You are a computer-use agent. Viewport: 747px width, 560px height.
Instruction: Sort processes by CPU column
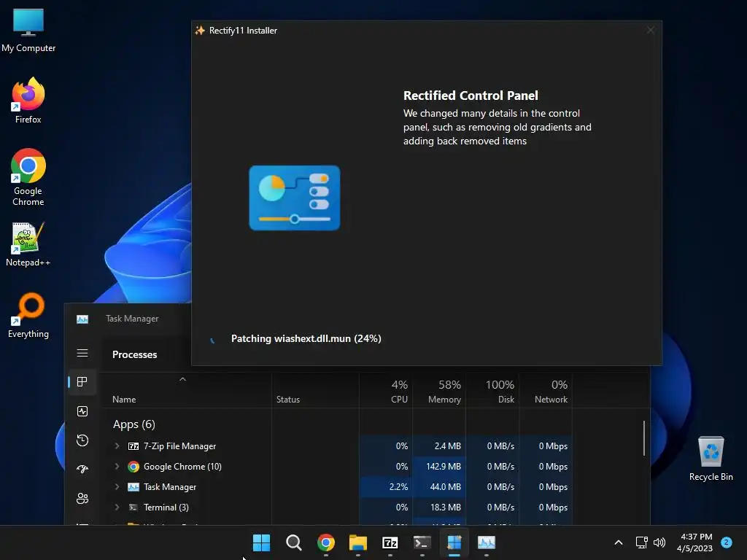click(x=386, y=392)
